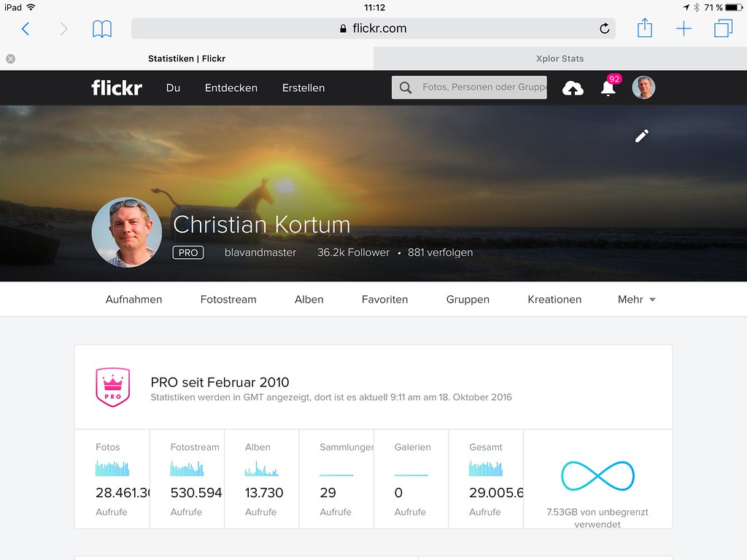Click the edit cover photo pencil icon
Image resolution: width=747 pixels, height=560 pixels.
coord(642,136)
